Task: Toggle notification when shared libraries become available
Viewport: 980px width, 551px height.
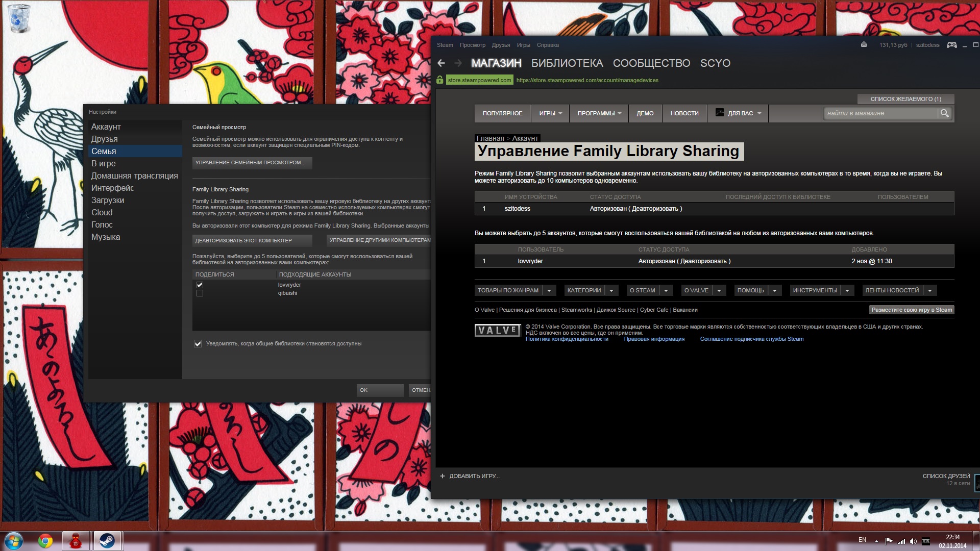Action: [198, 344]
